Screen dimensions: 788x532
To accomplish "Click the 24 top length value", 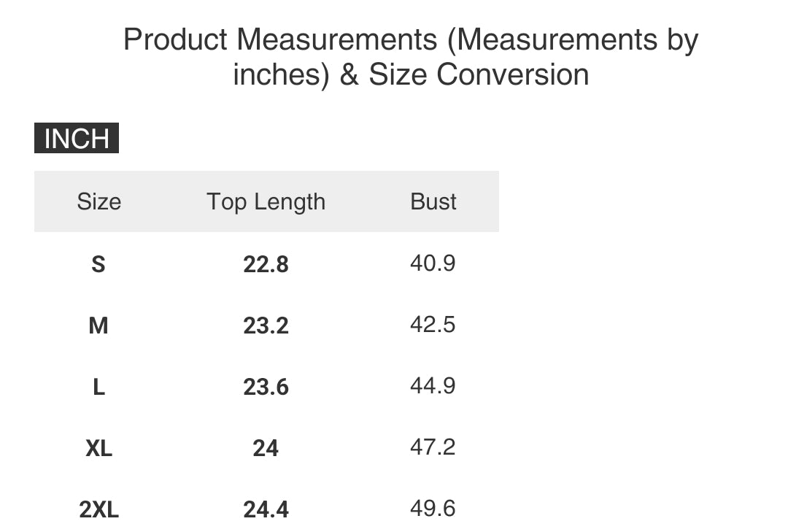I will point(266,448).
